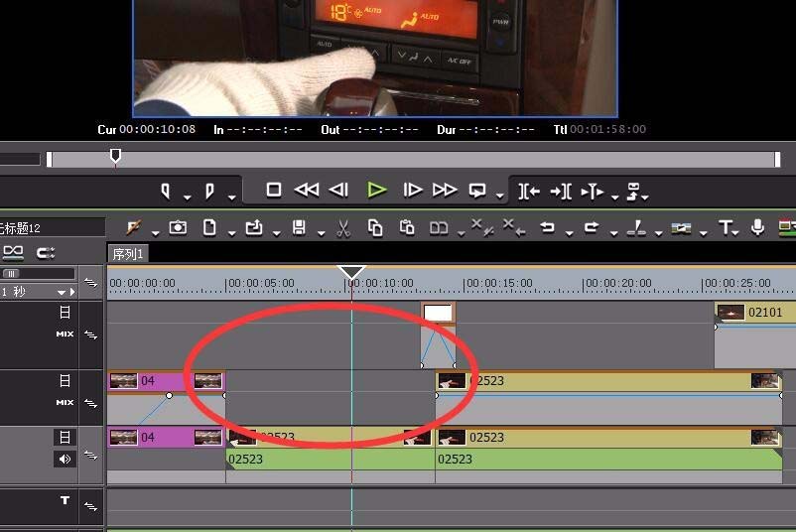This screenshot has height=532, width=796.
Task: Toggle video on the top MIX track
Action: coord(65,313)
